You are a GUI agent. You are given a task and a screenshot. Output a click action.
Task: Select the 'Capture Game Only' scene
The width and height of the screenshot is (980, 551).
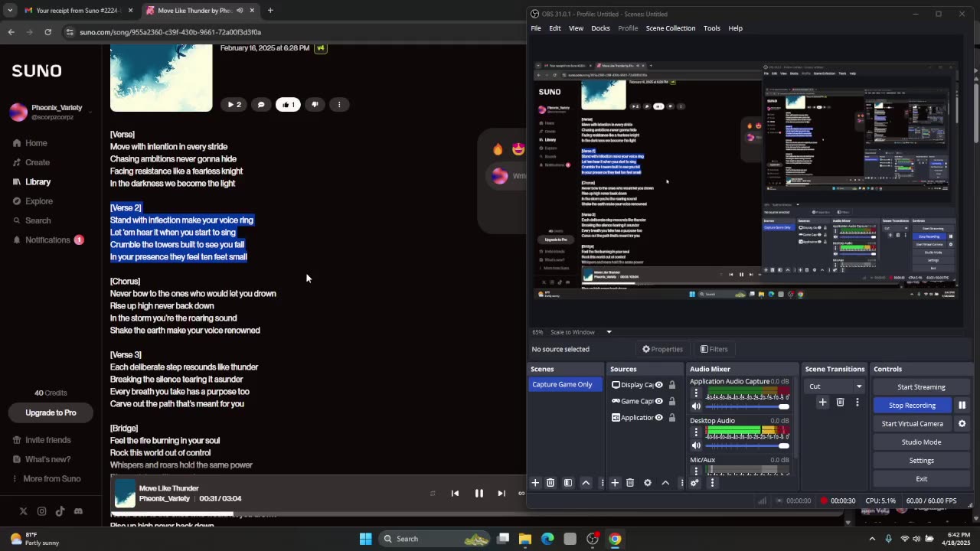pos(565,385)
